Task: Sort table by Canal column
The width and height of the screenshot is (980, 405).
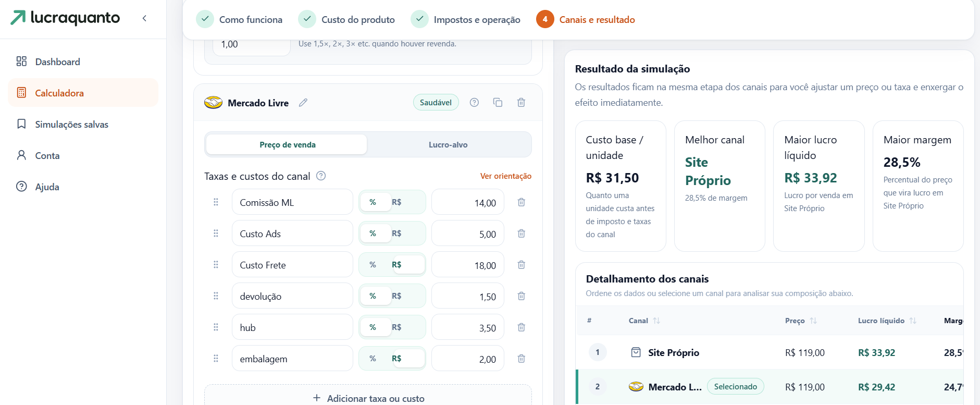Action: tap(644, 321)
